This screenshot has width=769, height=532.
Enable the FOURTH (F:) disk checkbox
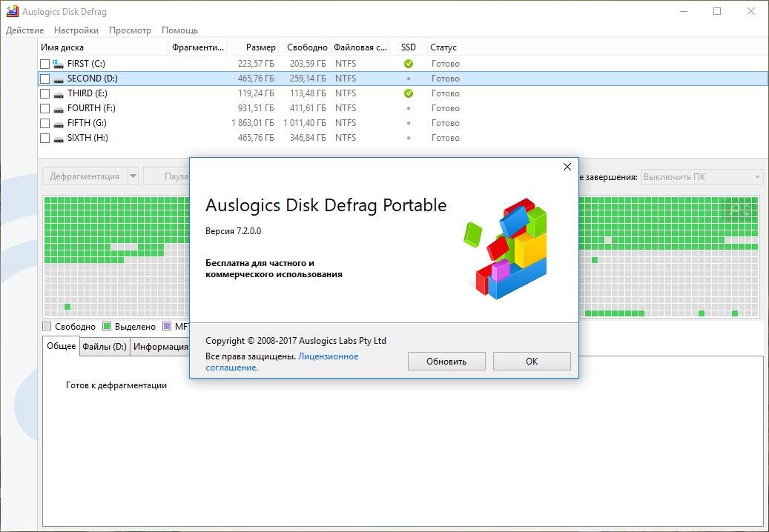(44, 108)
